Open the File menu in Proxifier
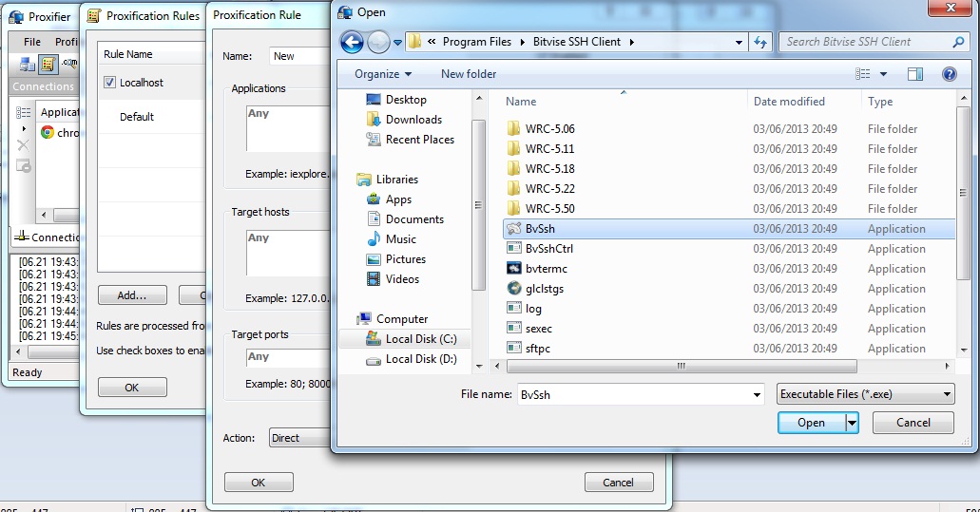Screen dimensions: 980x512 click(x=32, y=42)
